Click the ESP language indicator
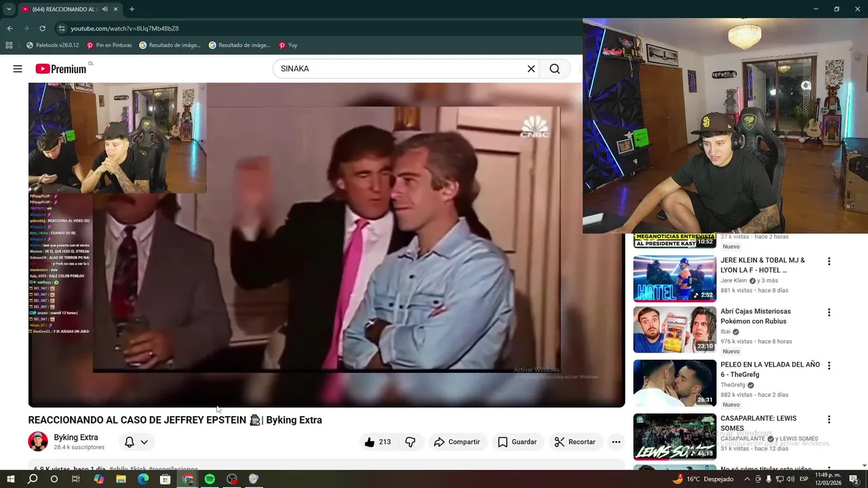 pyautogui.click(x=804, y=479)
